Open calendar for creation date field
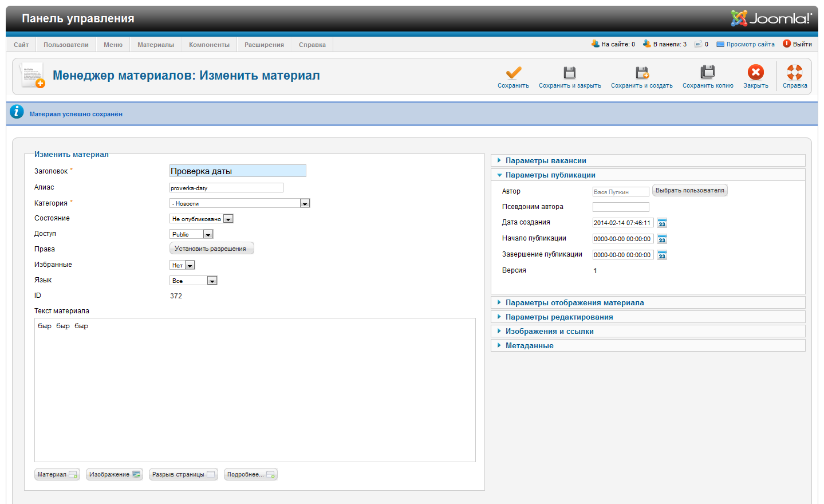This screenshot has width=824, height=504. (x=662, y=223)
